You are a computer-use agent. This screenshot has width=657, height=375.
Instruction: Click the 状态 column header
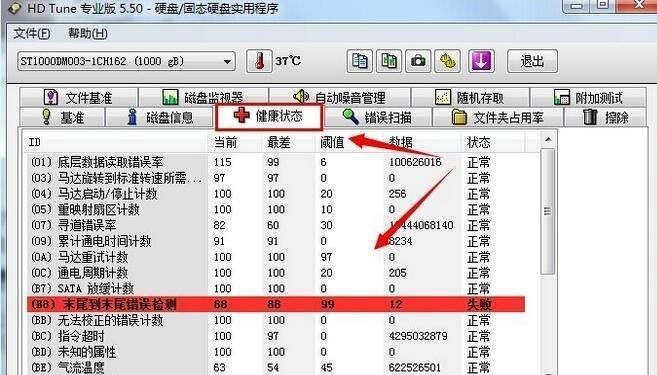tap(493, 142)
